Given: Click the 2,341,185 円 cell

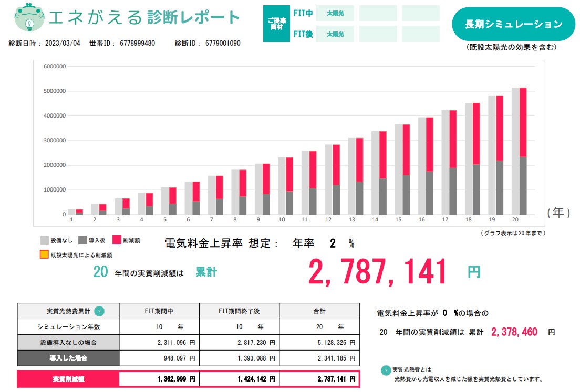Looking at the screenshot, I should tap(319, 358).
